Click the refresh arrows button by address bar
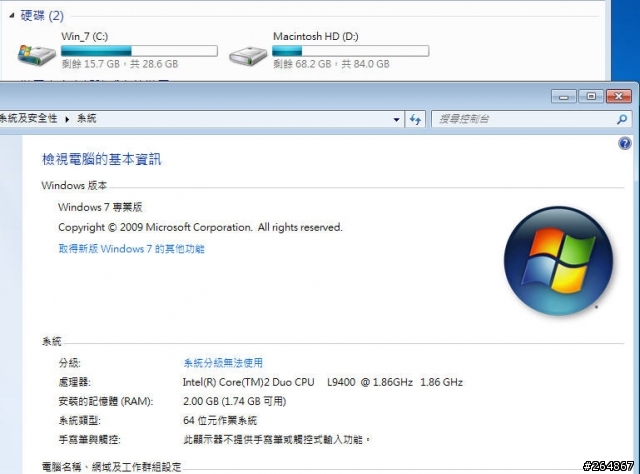The width and height of the screenshot is (640, 474). point(415,119)
